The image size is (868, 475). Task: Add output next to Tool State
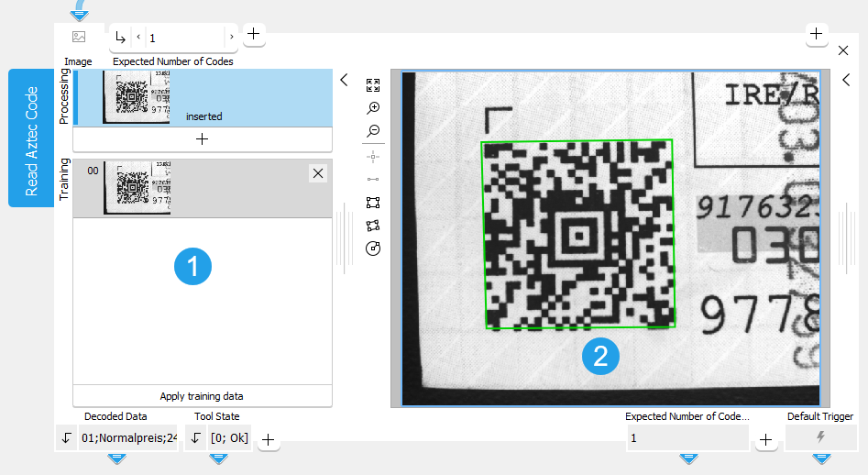[x=268, y=439]
